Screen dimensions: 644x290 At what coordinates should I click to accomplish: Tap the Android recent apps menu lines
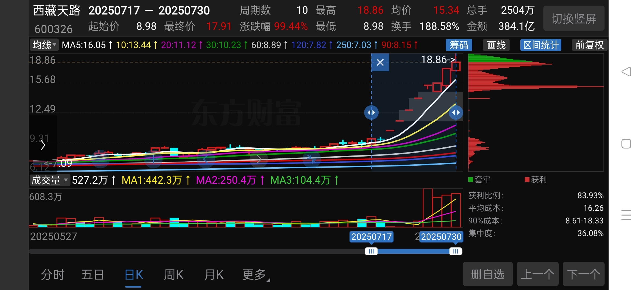[626, 215]
